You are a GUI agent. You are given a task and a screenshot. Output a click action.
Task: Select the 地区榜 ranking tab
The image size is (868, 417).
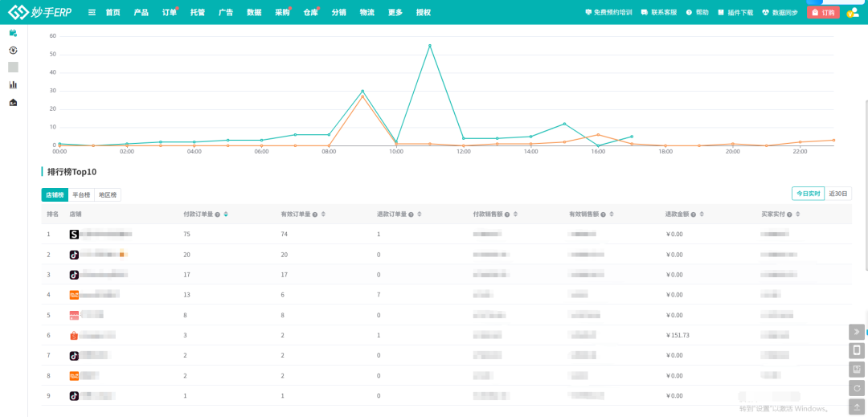pos(108,194)
